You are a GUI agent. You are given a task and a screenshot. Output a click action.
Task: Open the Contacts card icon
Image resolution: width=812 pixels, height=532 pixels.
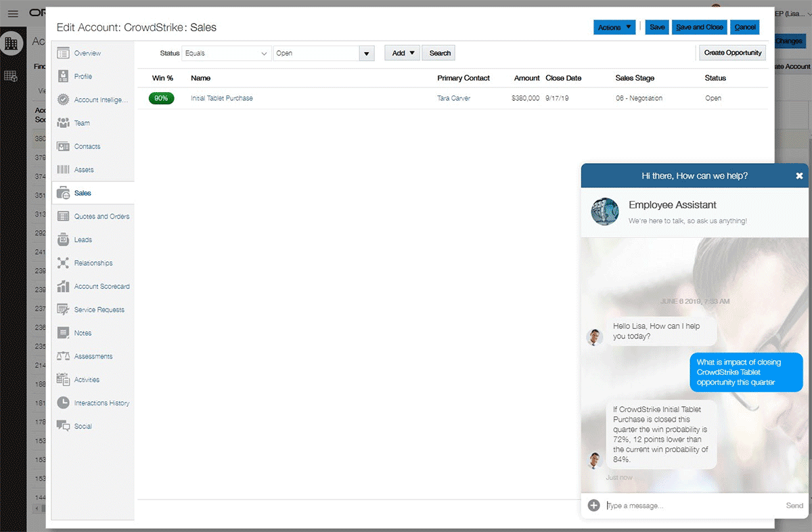click(x=63, y=146)
